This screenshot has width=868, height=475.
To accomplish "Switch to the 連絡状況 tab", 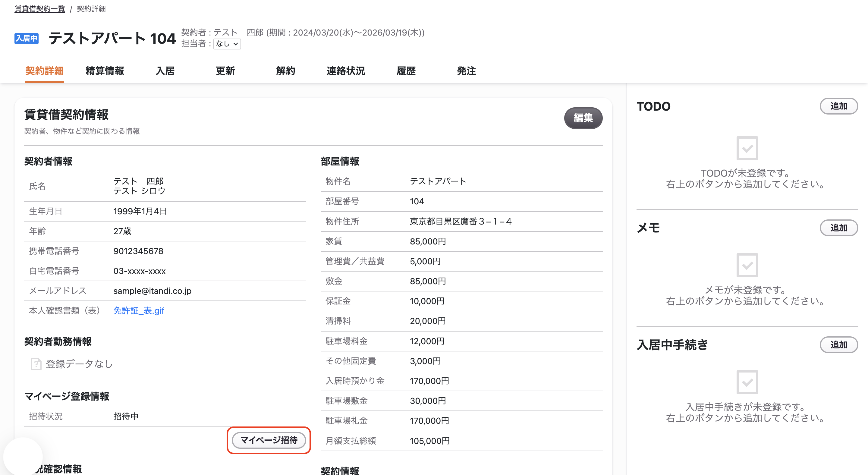I will point(346,71).
